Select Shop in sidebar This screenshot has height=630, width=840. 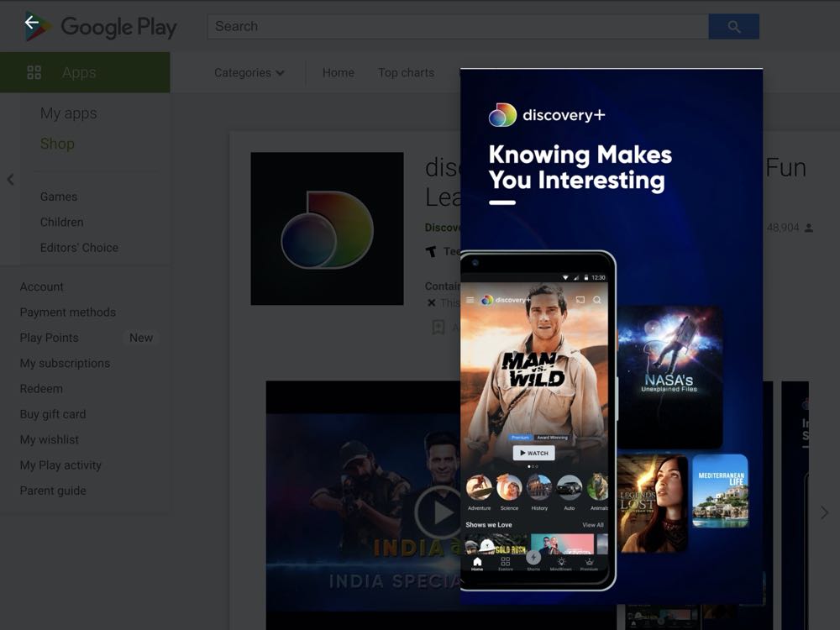(57, 144)
